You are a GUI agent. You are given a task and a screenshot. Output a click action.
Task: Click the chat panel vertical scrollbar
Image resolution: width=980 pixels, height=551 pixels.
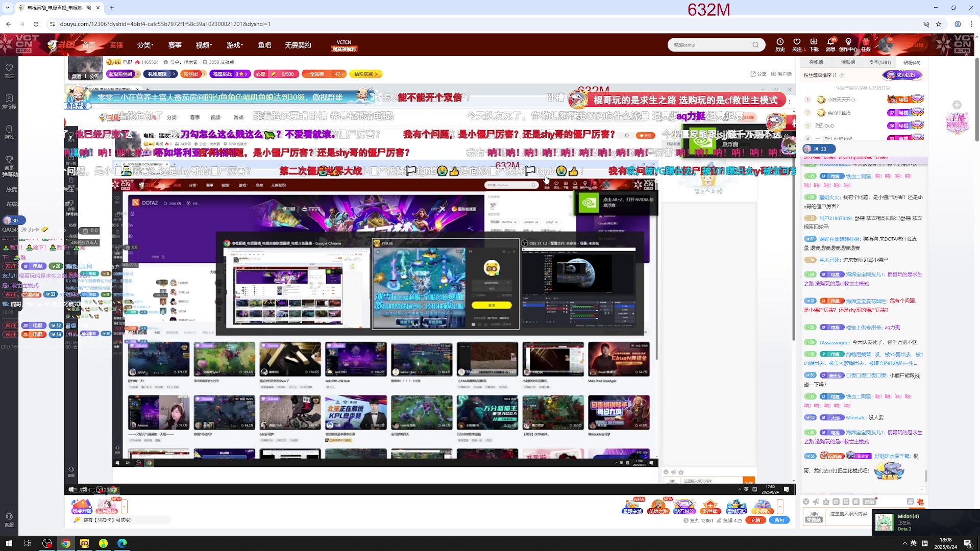[926, 475]
